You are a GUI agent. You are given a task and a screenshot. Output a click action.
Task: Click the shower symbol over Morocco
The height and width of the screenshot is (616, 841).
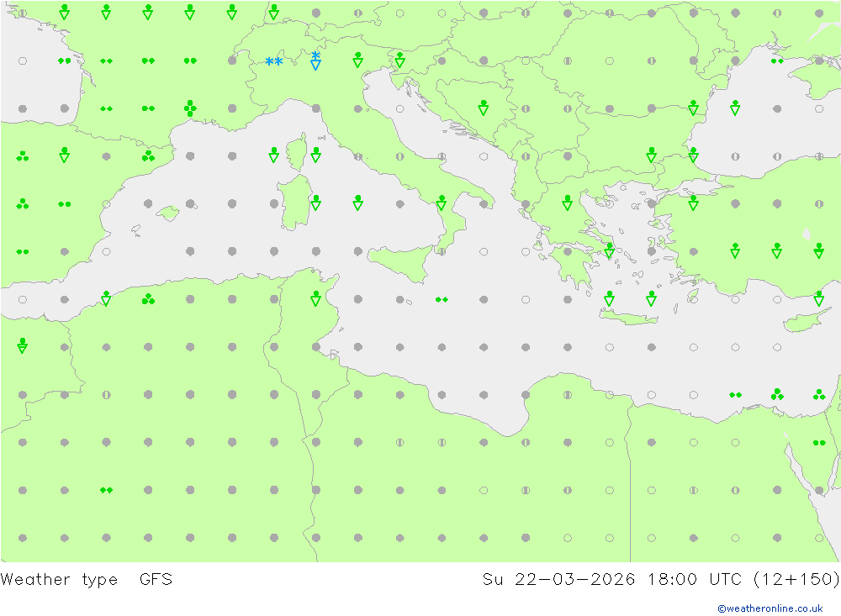[23, 346]
